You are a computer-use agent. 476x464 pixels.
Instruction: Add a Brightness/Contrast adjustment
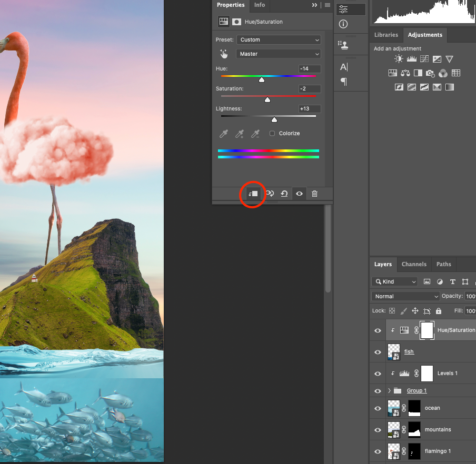[399, 59]
